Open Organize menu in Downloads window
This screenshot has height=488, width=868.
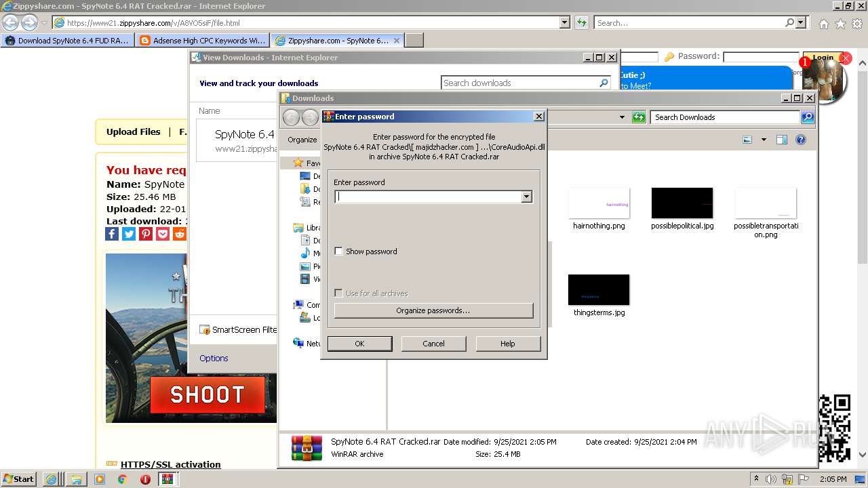coord(302,140)
